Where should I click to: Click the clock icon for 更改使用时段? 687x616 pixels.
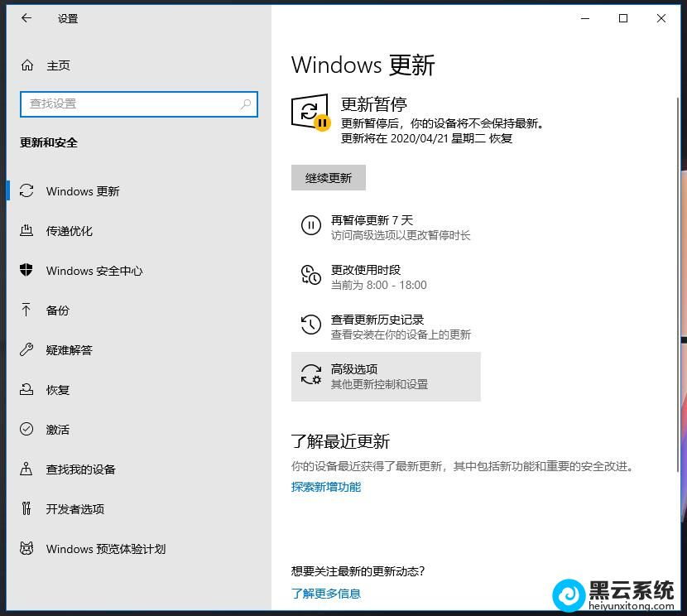pos(310,273)
